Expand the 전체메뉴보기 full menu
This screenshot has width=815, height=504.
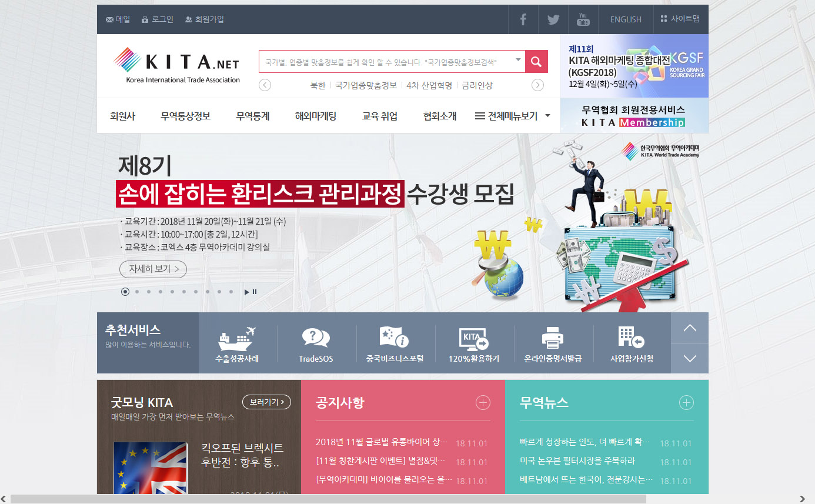[x=513, y=116]
